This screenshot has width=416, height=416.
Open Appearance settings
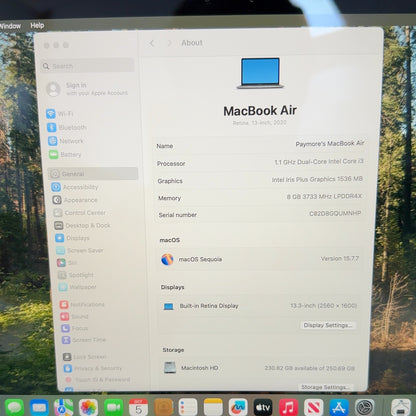(75, 200)
